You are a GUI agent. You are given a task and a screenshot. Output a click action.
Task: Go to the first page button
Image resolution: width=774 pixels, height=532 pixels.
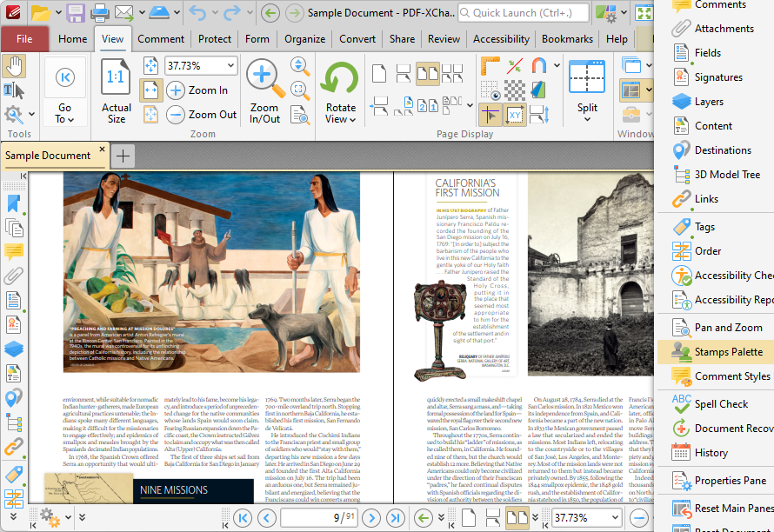[x=243, y=518]
